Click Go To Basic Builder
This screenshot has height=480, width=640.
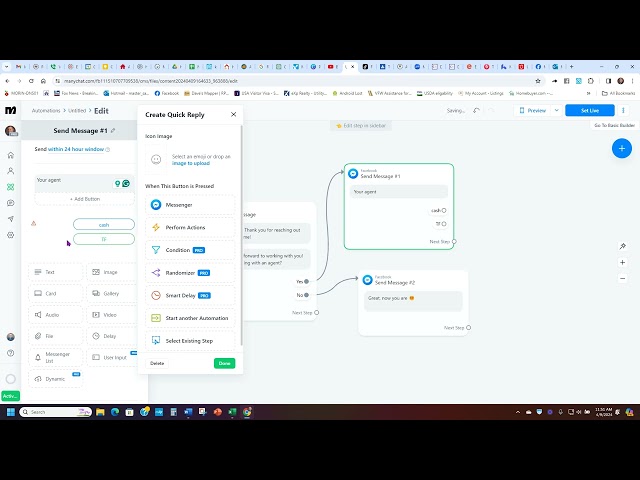(x=615, y=125)
